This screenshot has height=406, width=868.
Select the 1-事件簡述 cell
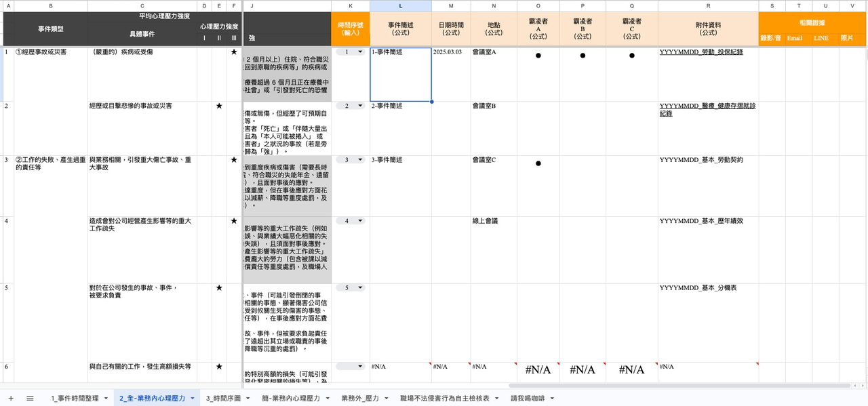pos(401,75)
